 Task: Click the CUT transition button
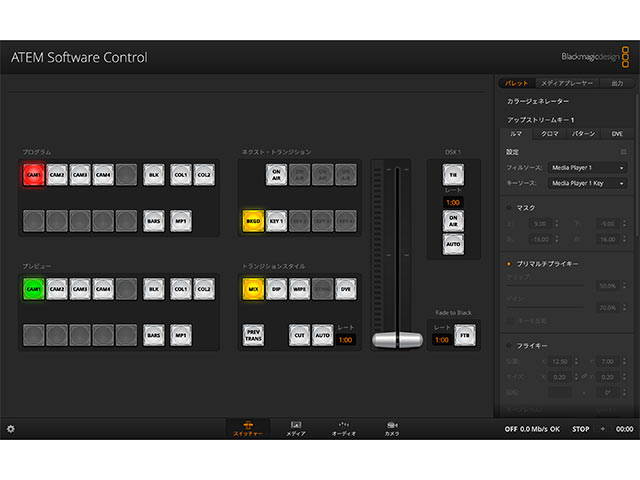pos(299,335)
